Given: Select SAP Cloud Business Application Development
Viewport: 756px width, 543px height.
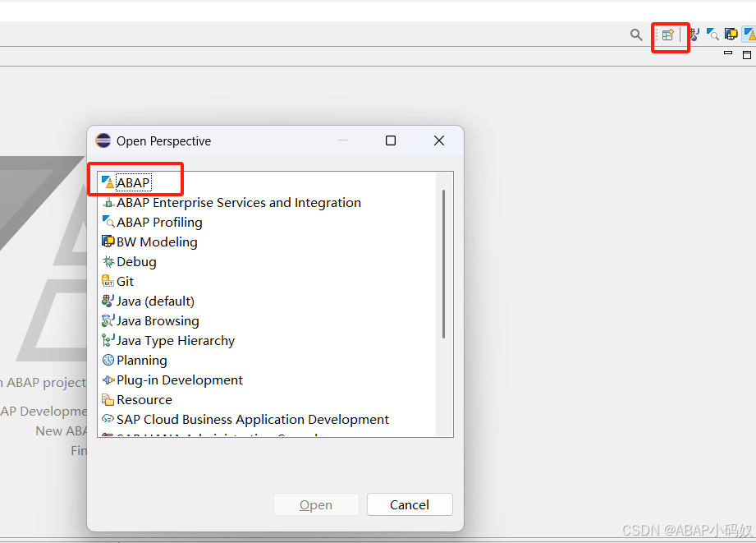Looking at the screenshot, I should tap(253, 420).
